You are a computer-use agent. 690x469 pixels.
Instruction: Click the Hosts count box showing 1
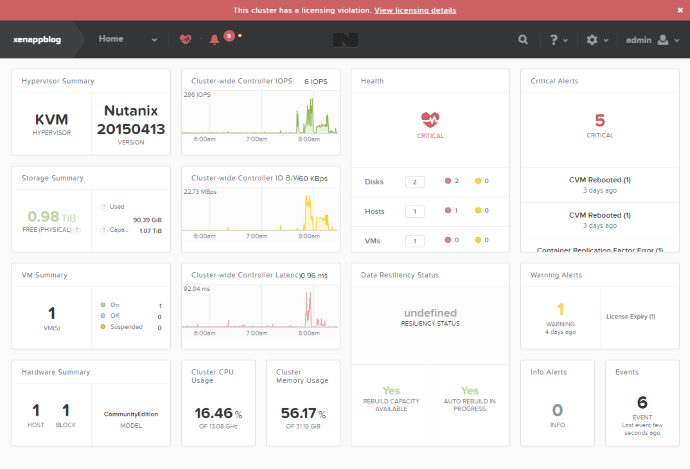415,211
